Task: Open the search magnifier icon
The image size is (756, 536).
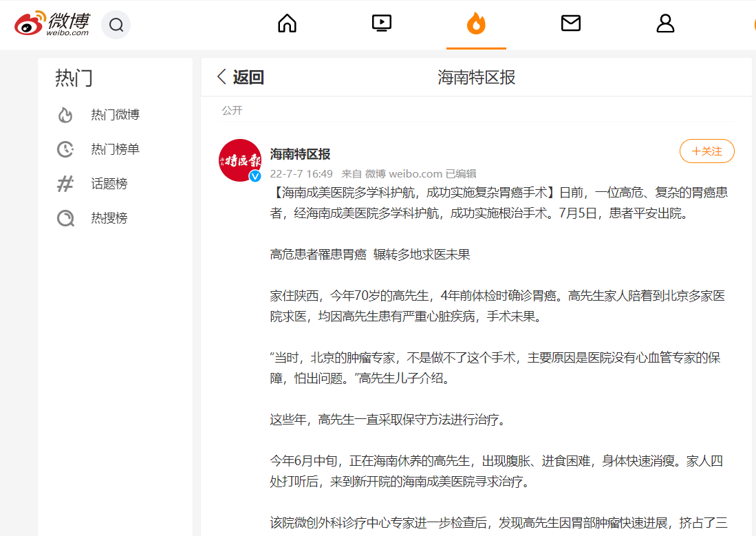Action: coord(116,25)
